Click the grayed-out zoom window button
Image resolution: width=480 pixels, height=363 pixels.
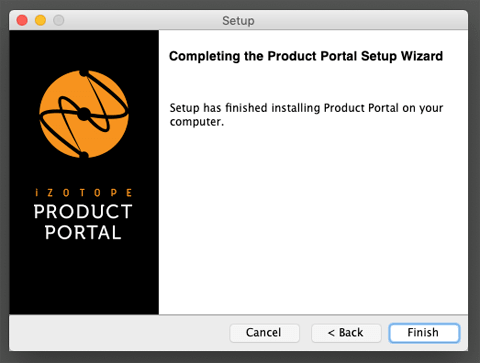[x=59, y=20]
